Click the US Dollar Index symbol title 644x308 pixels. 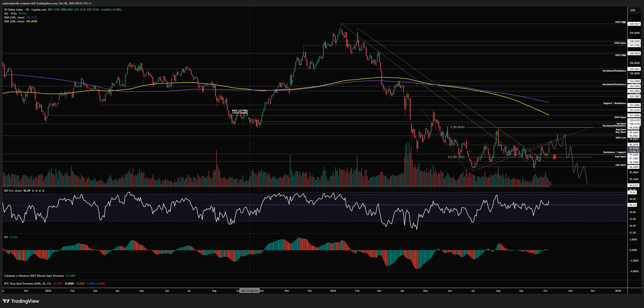[x=14, y=9]
